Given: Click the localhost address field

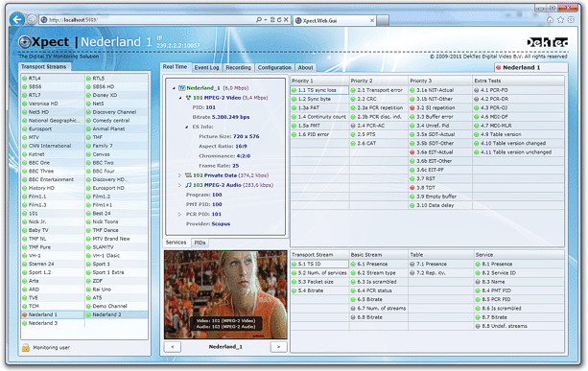Looking at the screenshot, I should 150,20.
